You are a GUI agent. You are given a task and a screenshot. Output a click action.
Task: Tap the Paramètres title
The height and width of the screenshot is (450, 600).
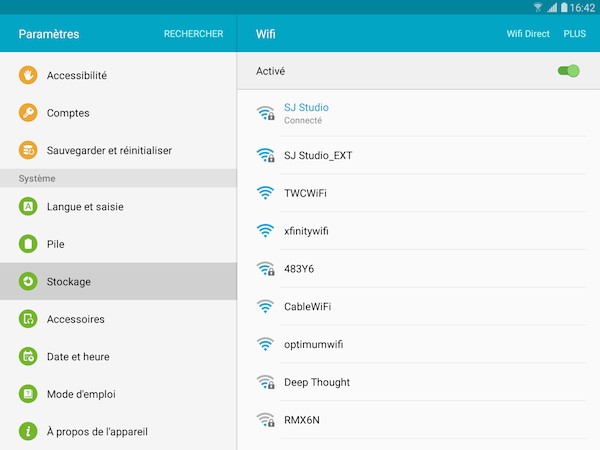49,34
